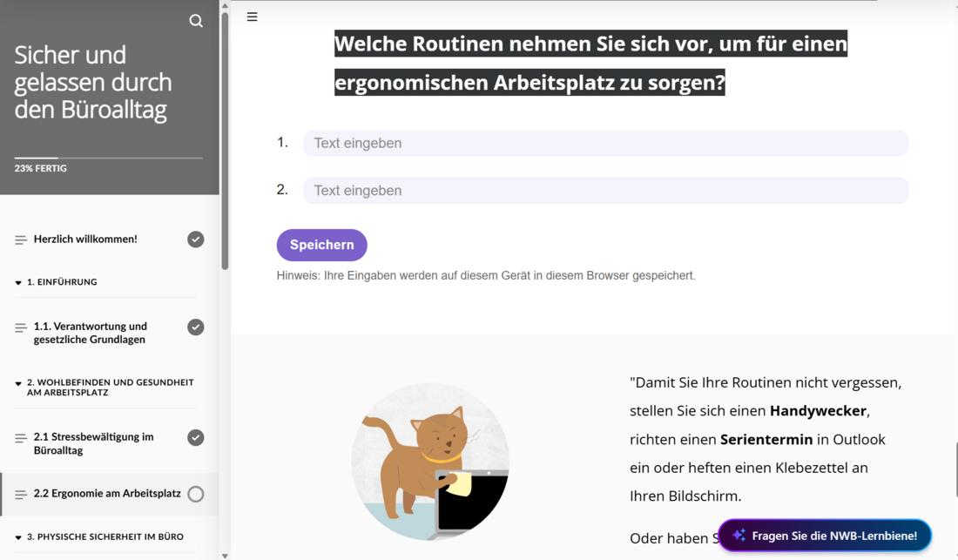Focus the first Text eingeben field

coord(605,143)
